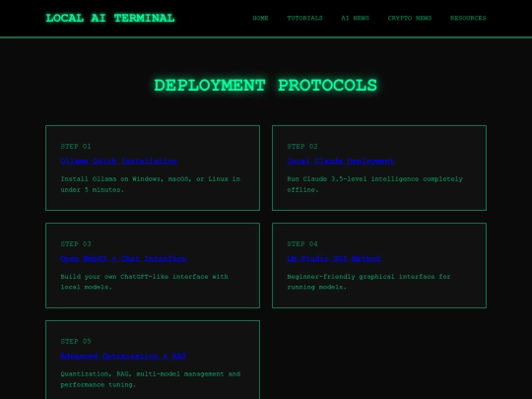Click the 'Install Ollama on Windows' description
This screenshot has height=399, width=532.
click(151, 184)
